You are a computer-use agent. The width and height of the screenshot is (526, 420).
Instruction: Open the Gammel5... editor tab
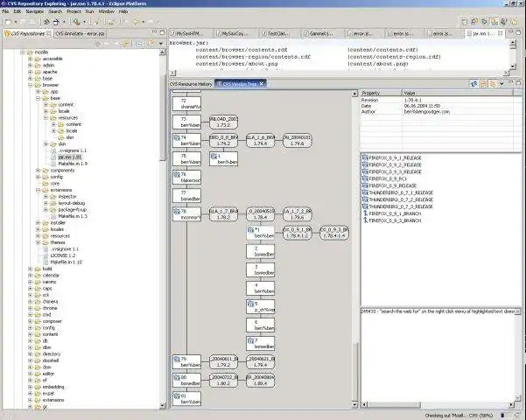[x=318, y=33]
